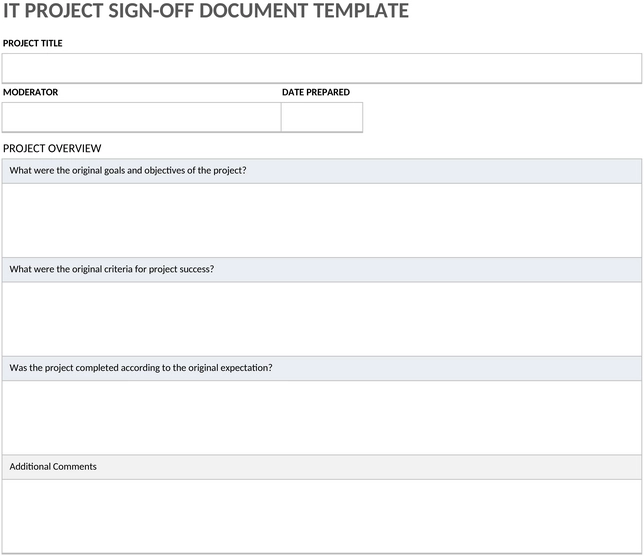
Task: Click the PROJECT OVERVIEW section heading
Action: [x=52, y=148]
